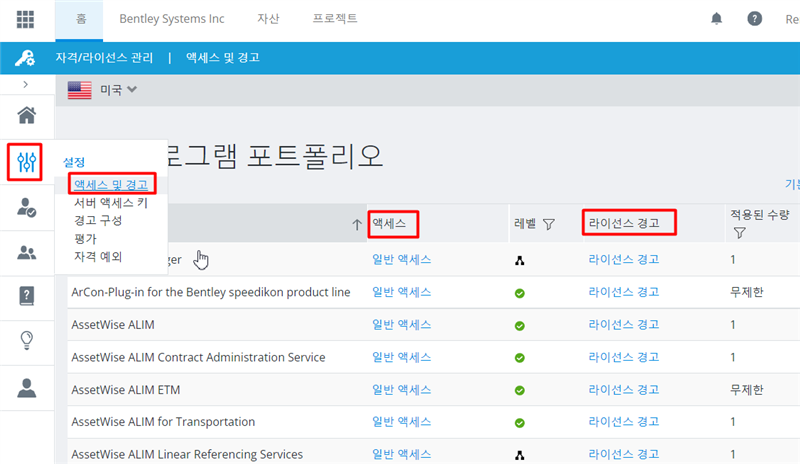Click the 라이선스 경고 column header
This screenshot has height=464, width=800.
coord(624,223)
